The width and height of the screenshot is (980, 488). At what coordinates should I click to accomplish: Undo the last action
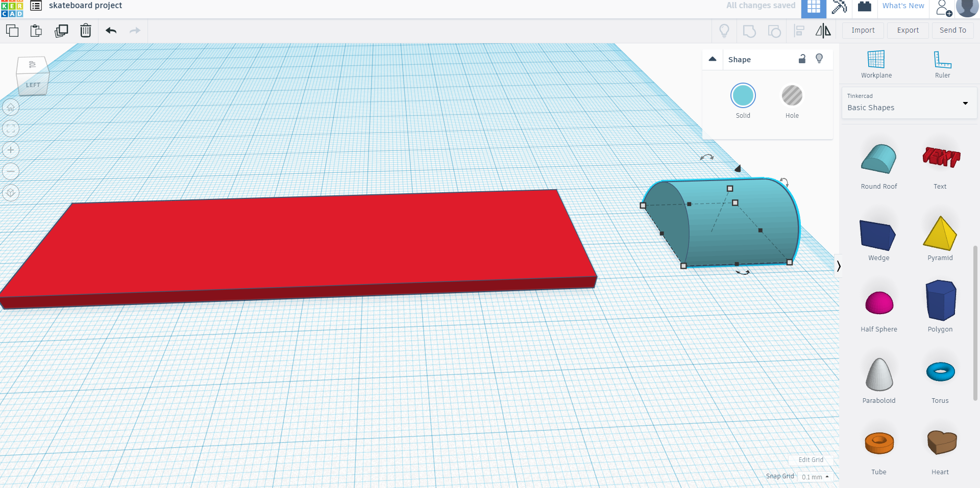coord(111,31)
